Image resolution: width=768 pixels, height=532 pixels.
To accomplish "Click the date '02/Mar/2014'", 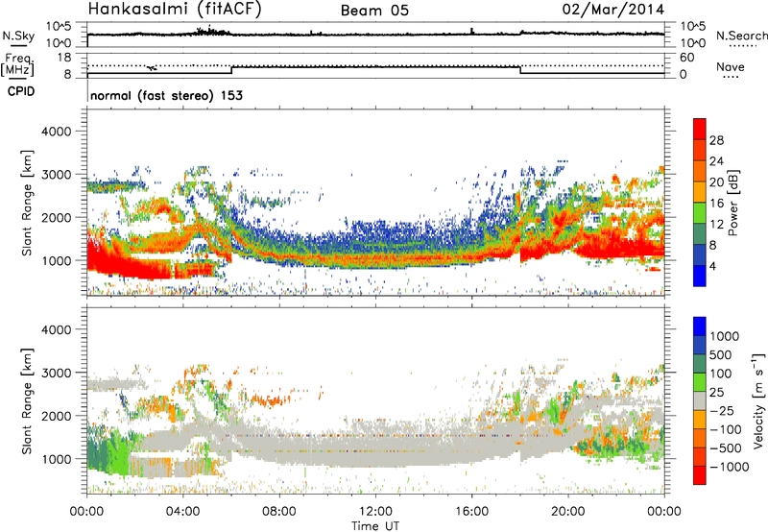I will click(x=613, y=10).
